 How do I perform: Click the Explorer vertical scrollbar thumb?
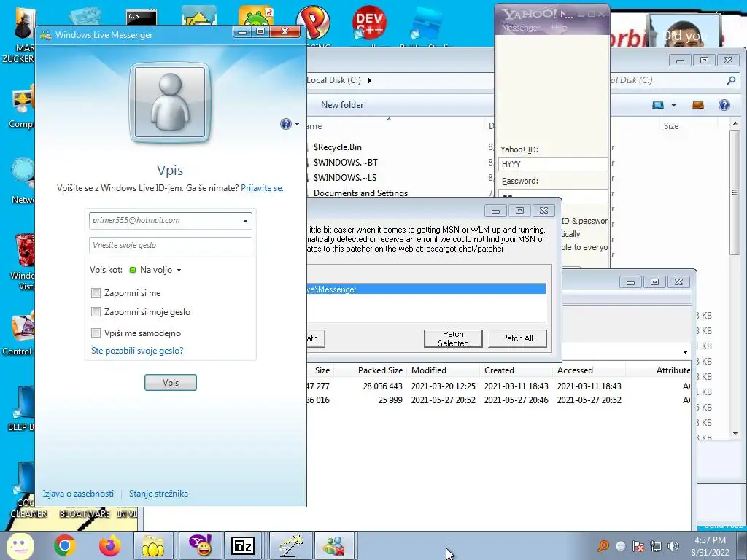pyautogui.click(x=735, y=192)
